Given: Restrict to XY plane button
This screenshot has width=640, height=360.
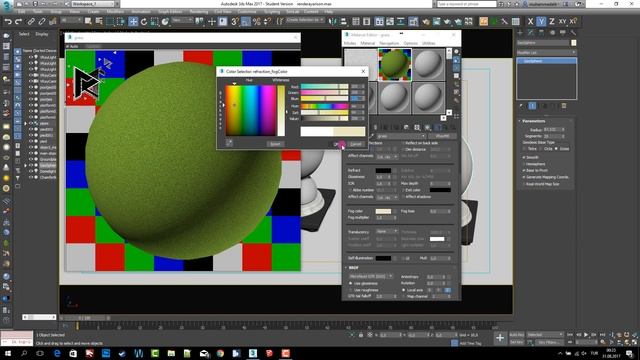Looking at the screenshot, I should (x=562, y=22).
